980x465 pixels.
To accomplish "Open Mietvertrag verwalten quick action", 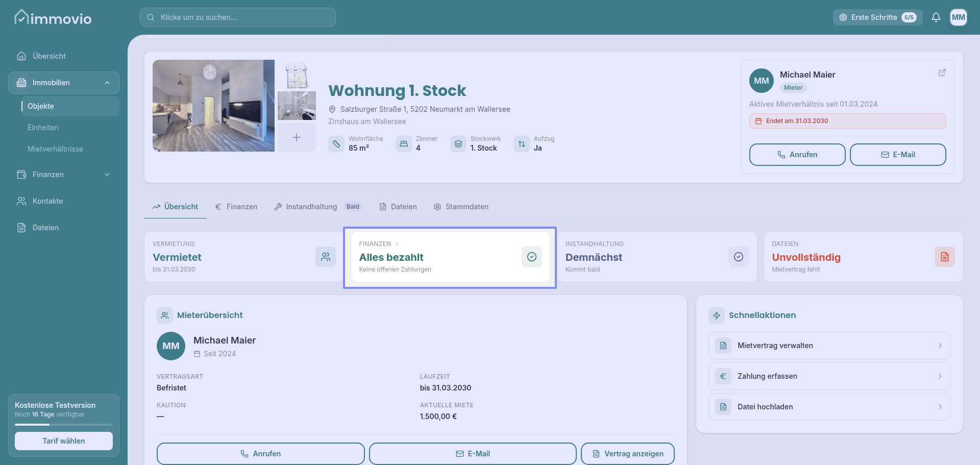I will [x=829, y=346].
